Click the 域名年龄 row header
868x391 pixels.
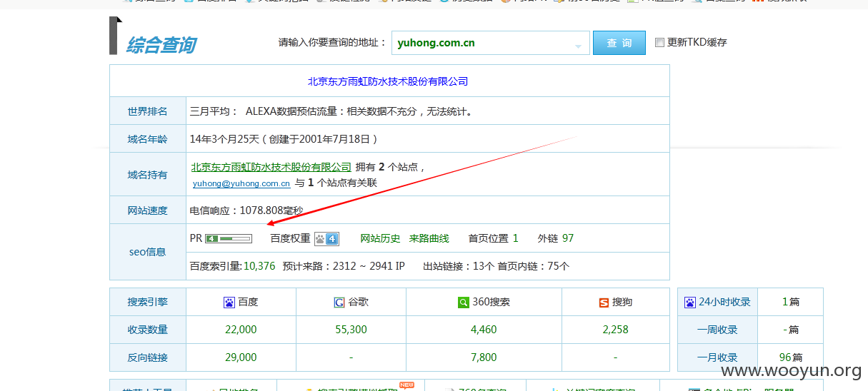tap(148, 139)
